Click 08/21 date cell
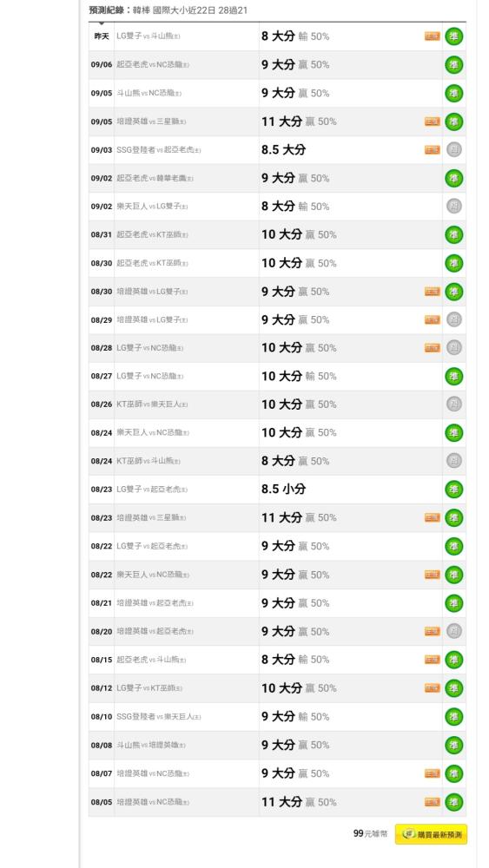Image resolution: width=489 pixels, height=868 pixels. pos(102,603)
